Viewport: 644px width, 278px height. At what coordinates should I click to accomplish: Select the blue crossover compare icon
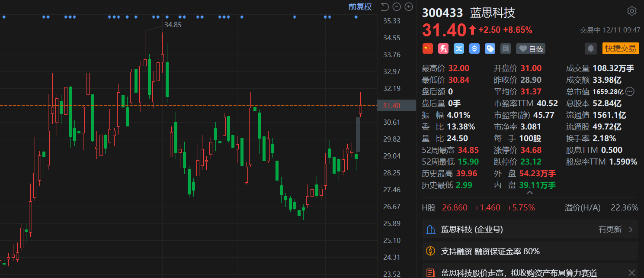(x=458, y=48)
